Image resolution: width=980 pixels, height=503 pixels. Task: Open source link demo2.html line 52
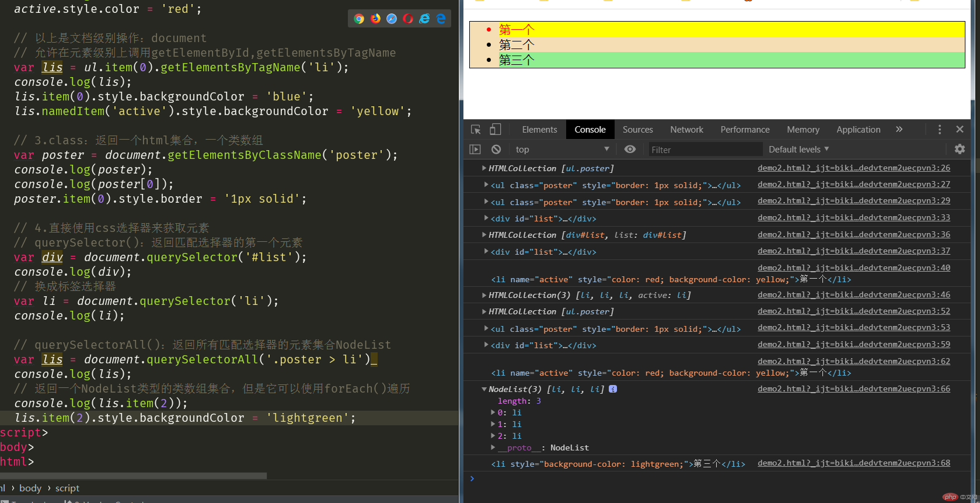(854, 311)
